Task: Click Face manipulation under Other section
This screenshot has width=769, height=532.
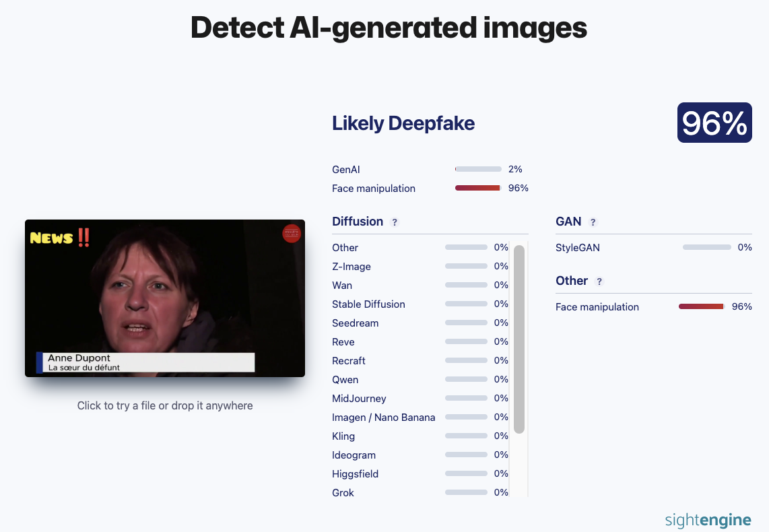Action: [597, 307]
